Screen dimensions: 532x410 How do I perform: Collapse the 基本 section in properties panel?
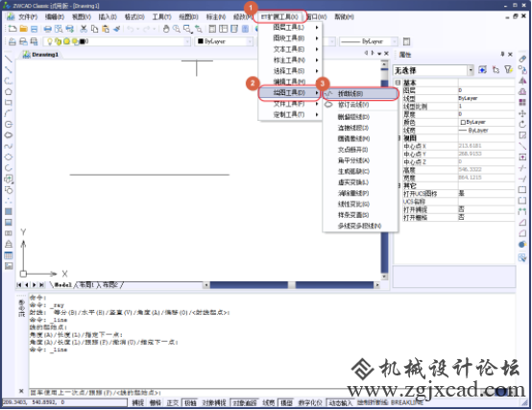point(398,83)
